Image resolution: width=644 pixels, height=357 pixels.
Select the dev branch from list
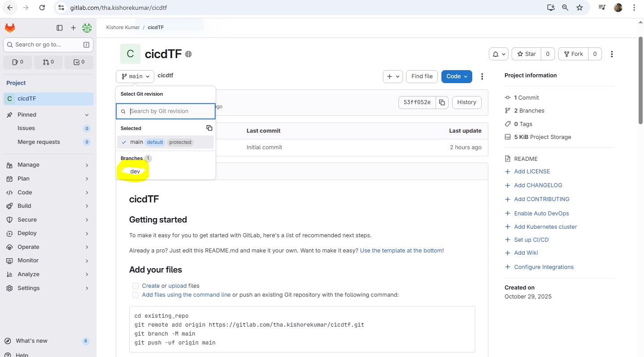(135, 172)
